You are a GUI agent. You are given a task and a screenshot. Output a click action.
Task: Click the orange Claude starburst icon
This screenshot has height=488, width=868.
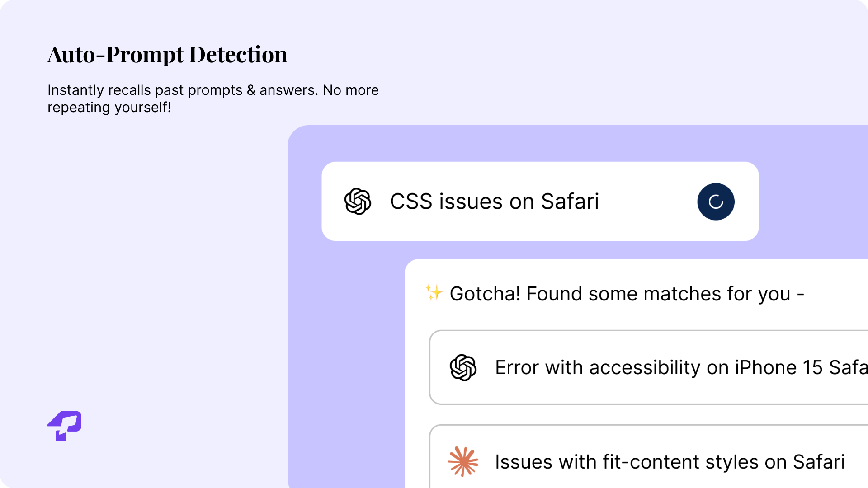pos(463,461)
